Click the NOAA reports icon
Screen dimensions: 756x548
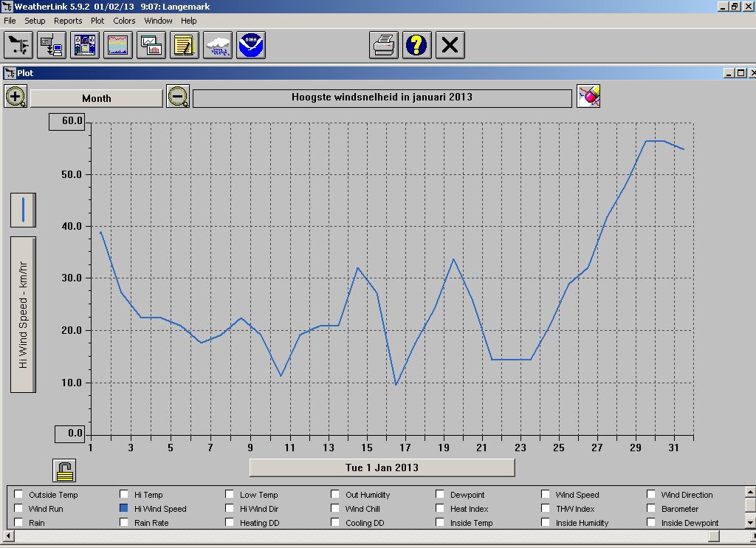[251, 46]
